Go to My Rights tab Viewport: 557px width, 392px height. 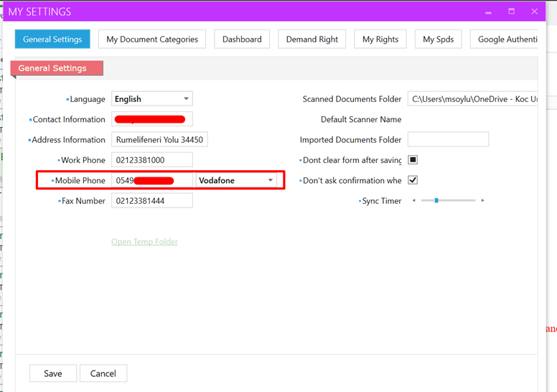(x=380, y=39)
